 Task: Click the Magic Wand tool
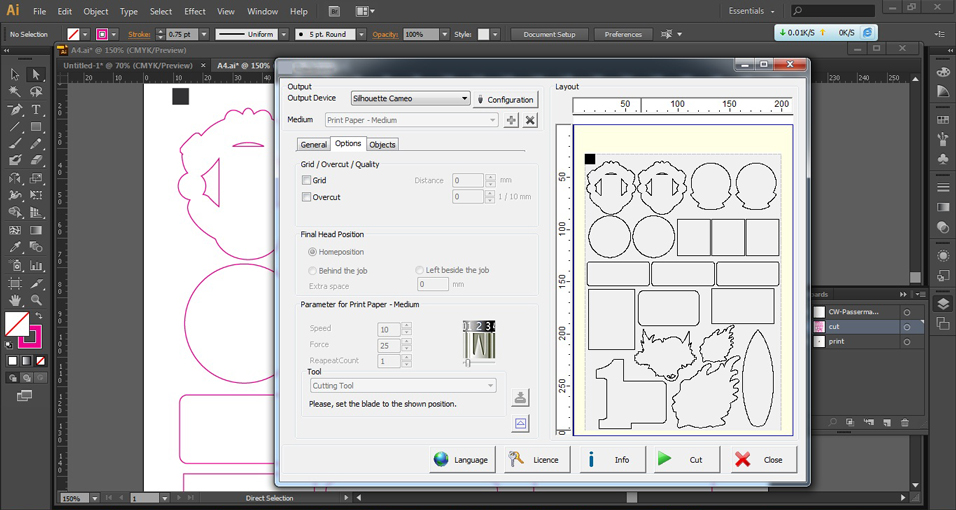pyautogui.click(x=15, y=92)
